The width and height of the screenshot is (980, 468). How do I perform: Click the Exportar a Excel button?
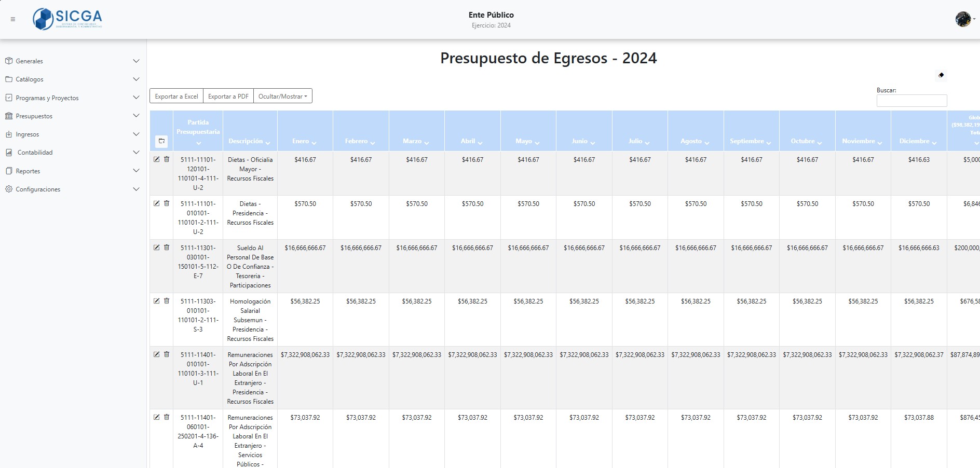(176, 97)
